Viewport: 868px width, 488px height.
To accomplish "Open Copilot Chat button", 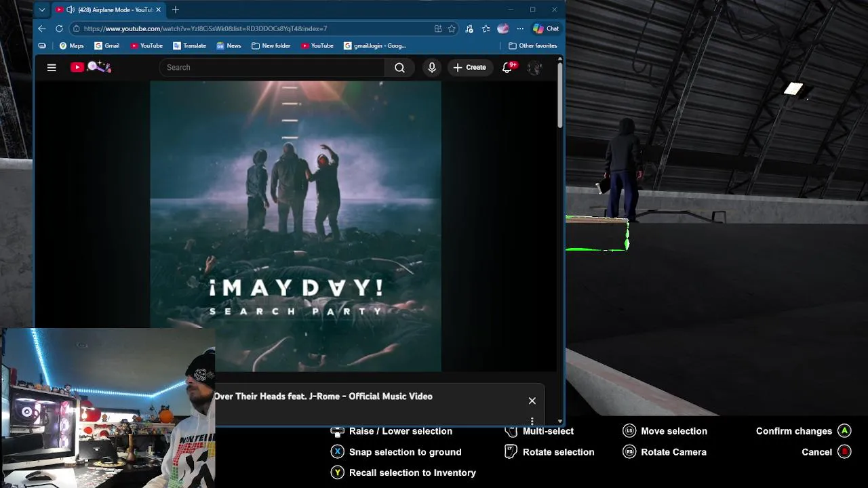I will tap(546, 28).
